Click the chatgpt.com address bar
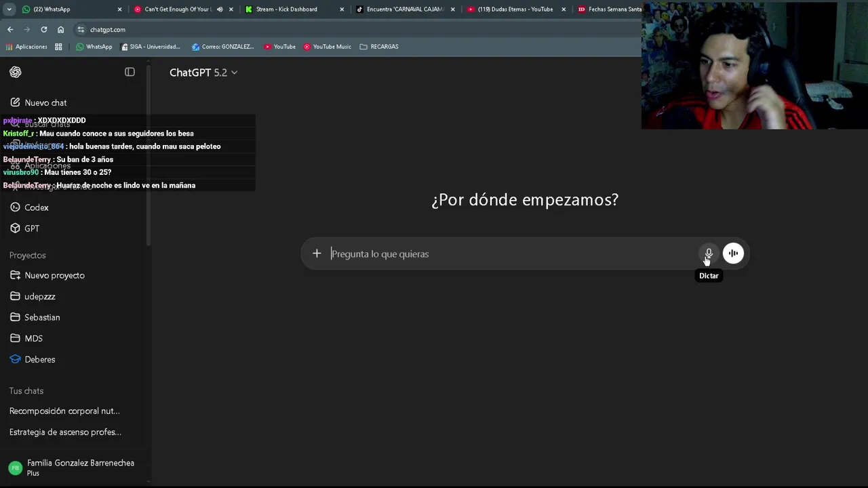Image resolution: width=868 pixels, height=488 pixels. tap(356, 30)
